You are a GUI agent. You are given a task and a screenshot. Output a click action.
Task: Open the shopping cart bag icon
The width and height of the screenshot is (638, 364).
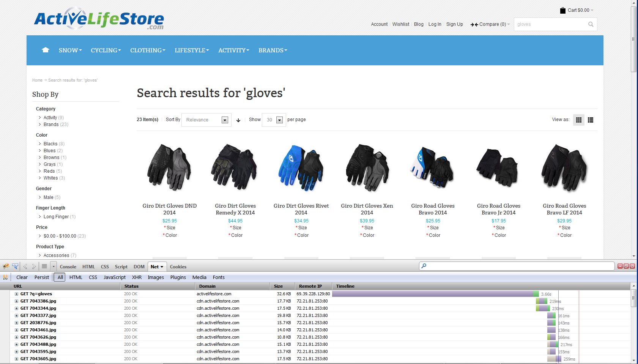point(563,10)
